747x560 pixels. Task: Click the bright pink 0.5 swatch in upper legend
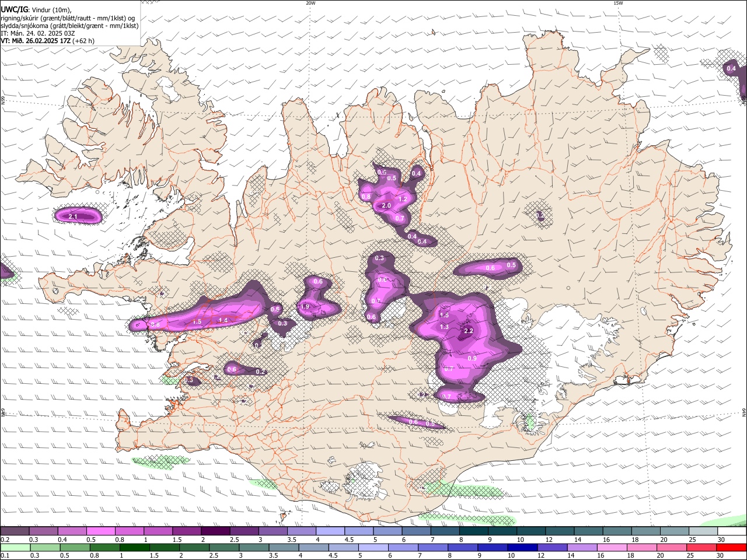[x=100, y=531]
